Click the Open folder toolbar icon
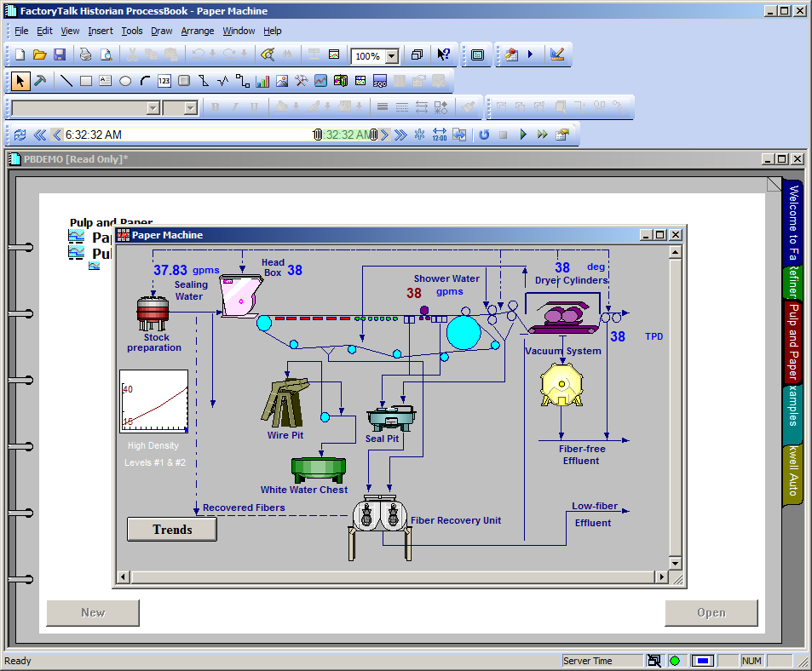 pyautogui.click(x=40, y=54)
